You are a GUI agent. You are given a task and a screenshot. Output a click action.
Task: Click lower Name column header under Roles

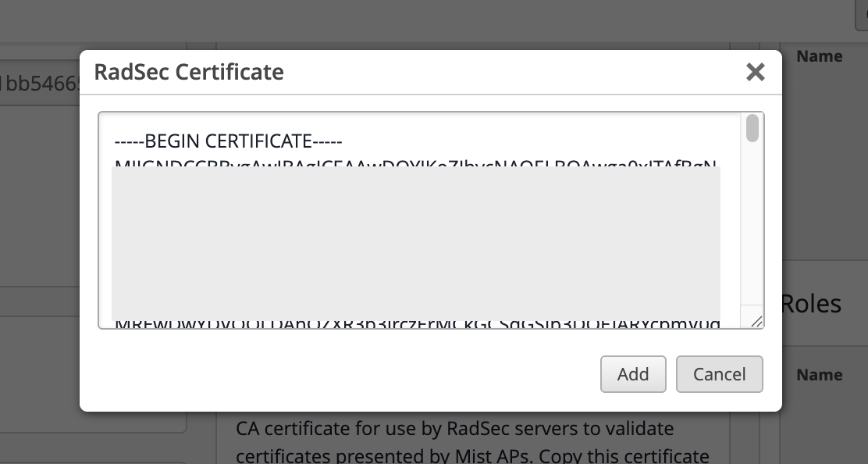pos(820,375)
